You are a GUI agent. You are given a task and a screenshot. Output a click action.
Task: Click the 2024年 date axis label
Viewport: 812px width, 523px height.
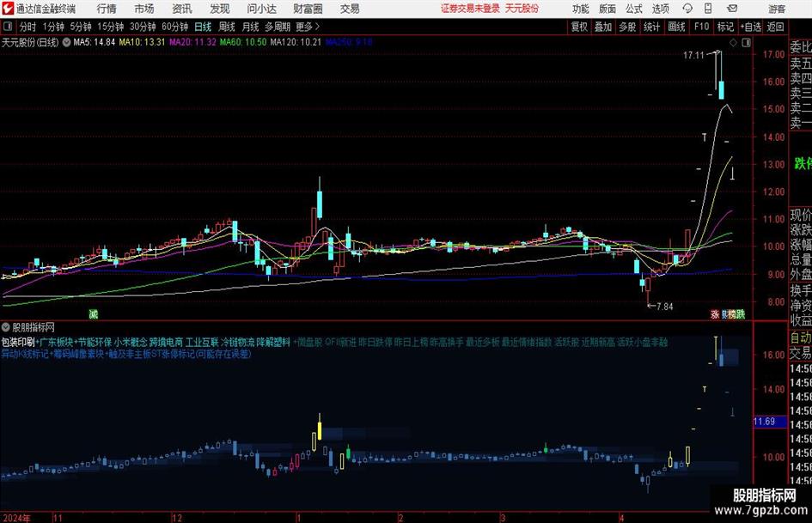(16, 518)
